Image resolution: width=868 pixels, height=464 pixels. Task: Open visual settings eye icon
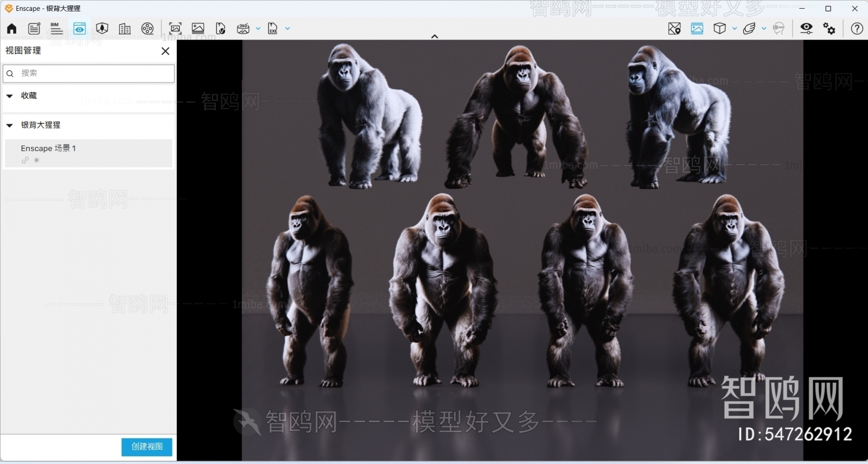[806, 29]
